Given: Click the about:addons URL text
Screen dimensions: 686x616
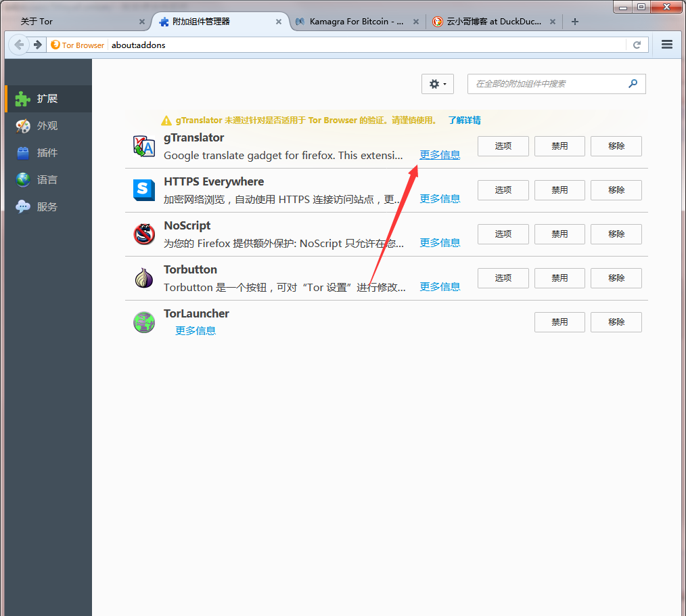Looking at the screenshot, I should [138, 45].
